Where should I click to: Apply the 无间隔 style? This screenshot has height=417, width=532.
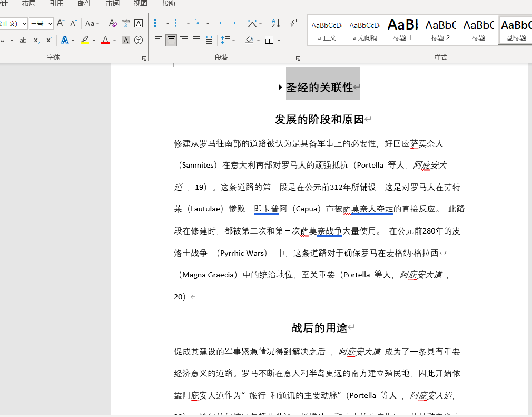(x=364, y=30)
